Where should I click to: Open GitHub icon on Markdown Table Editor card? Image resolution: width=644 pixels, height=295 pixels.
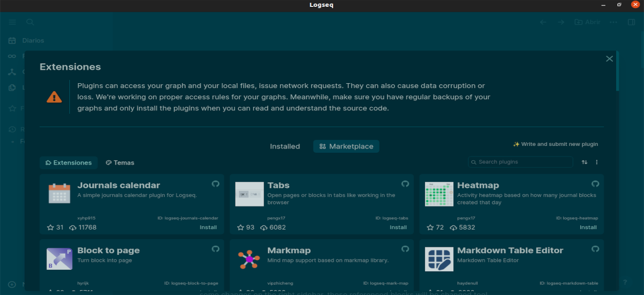[x=596, y=248]
